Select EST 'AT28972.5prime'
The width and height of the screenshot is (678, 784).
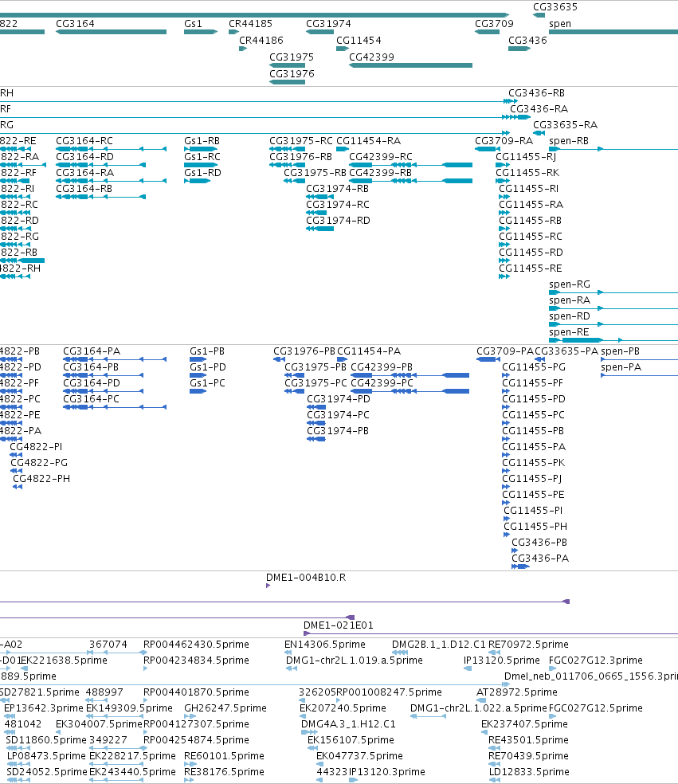point(517,692)
